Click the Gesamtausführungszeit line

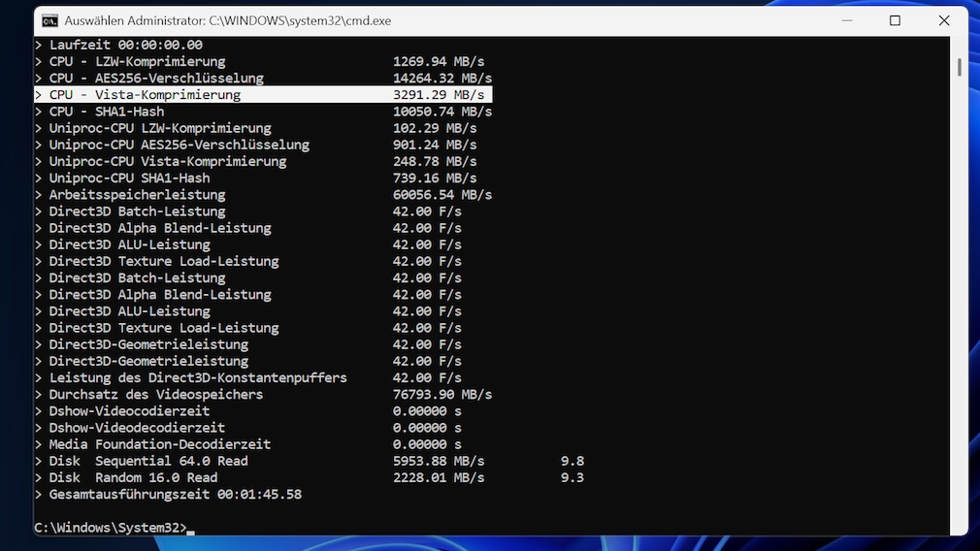pos(175,494)
